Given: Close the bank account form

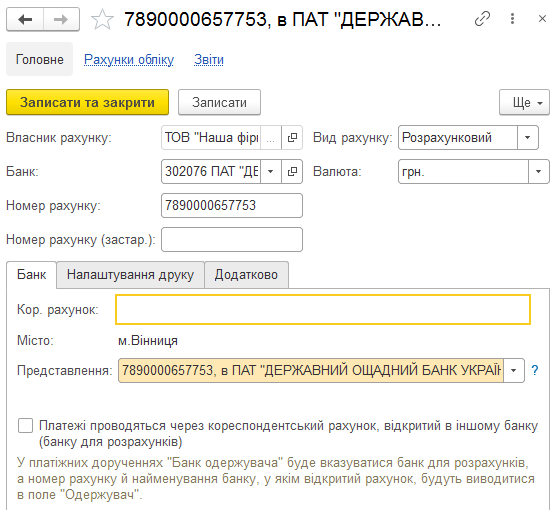Looking at the screenshot, I should [542, 19].
